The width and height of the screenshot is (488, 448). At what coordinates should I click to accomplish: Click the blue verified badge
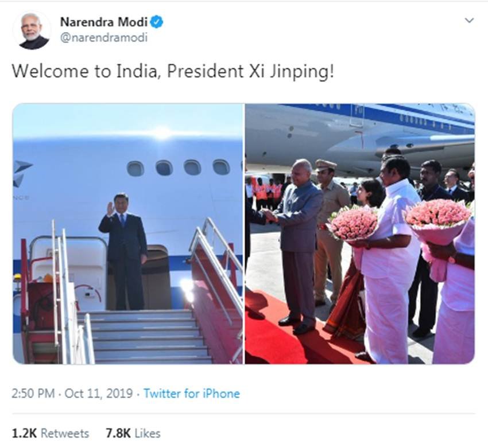[x=157, y=22]
